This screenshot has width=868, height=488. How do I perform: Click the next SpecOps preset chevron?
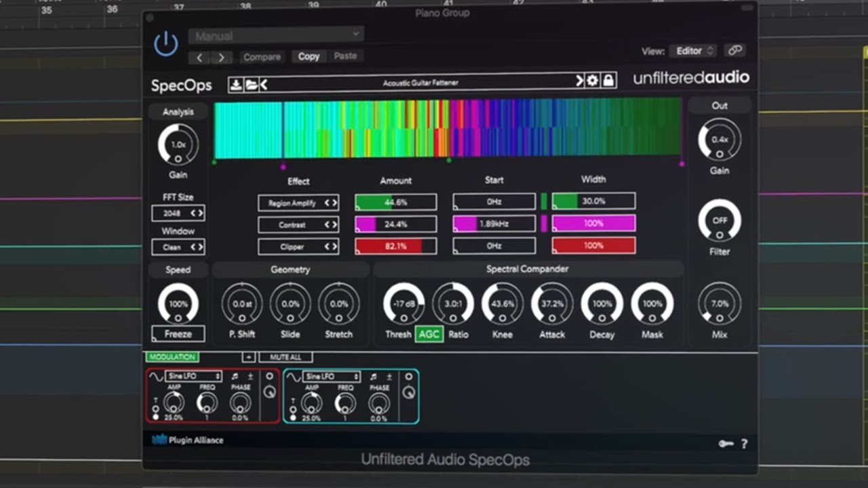point(580,81)
